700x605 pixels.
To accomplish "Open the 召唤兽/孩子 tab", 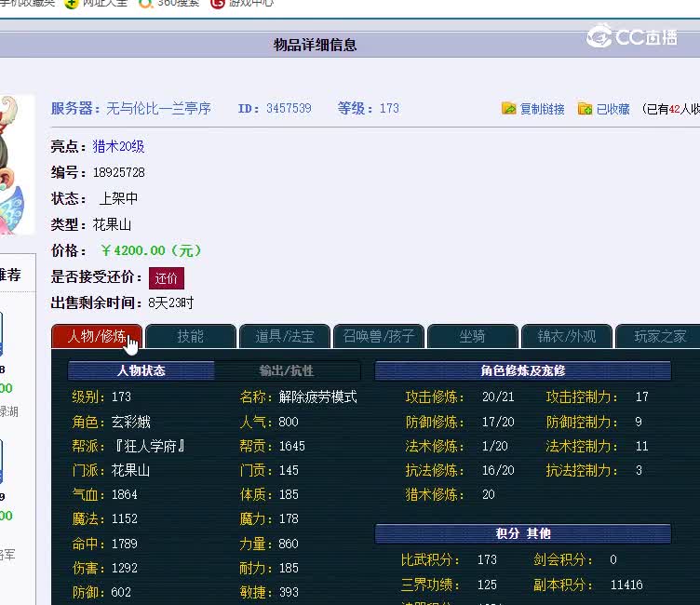I will coord(379,336).
